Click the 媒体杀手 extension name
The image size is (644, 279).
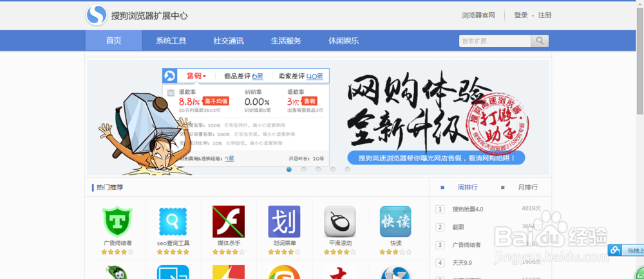pyautogui.click(x=229, y=243)
